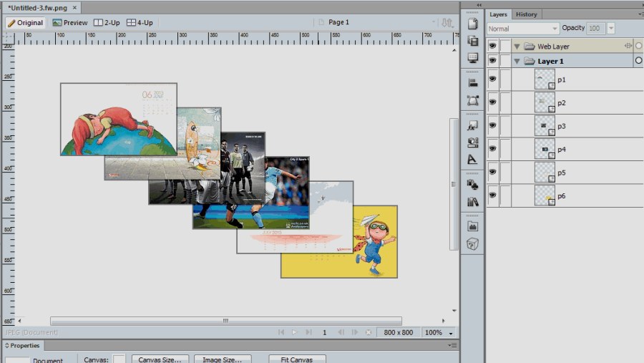
Task: Select the p6 layer thumbnail
Action: point(545,195)
